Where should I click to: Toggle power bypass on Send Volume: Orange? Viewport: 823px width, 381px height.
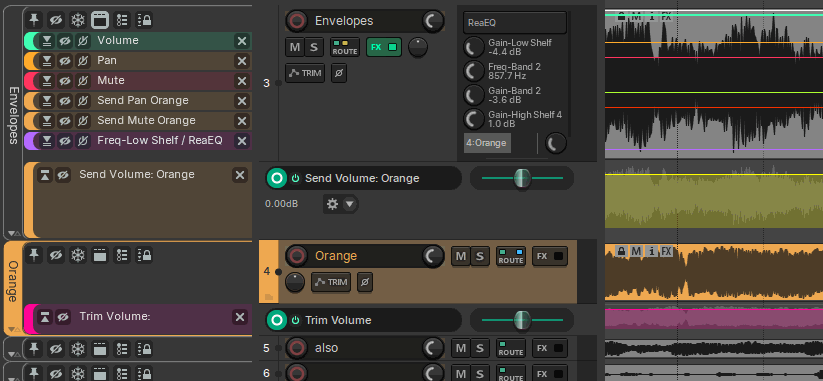(x=296, y=178)
